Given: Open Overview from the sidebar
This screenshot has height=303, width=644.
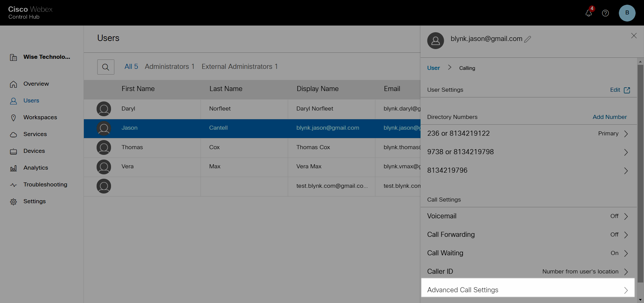Looking at the screenshot, I should 36,84.
